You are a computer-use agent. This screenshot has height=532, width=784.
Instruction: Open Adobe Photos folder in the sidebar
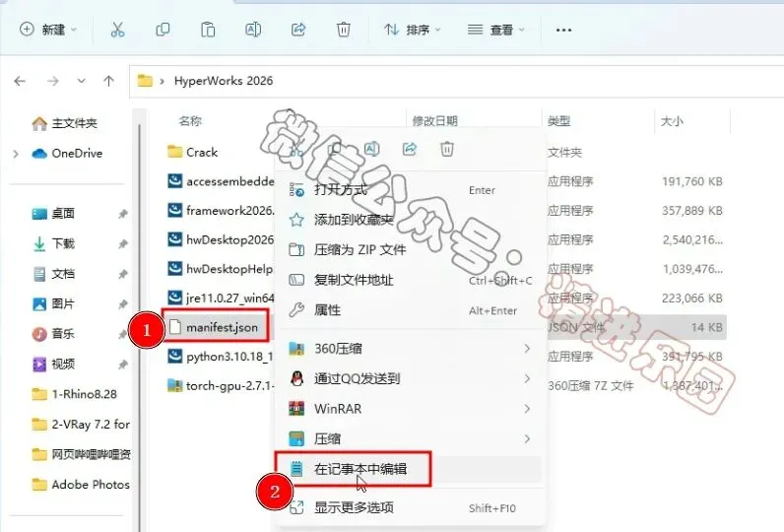81,484
